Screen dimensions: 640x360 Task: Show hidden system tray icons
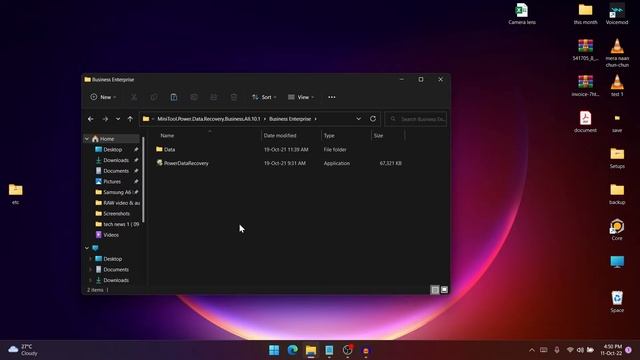click(x=531, y=350)
